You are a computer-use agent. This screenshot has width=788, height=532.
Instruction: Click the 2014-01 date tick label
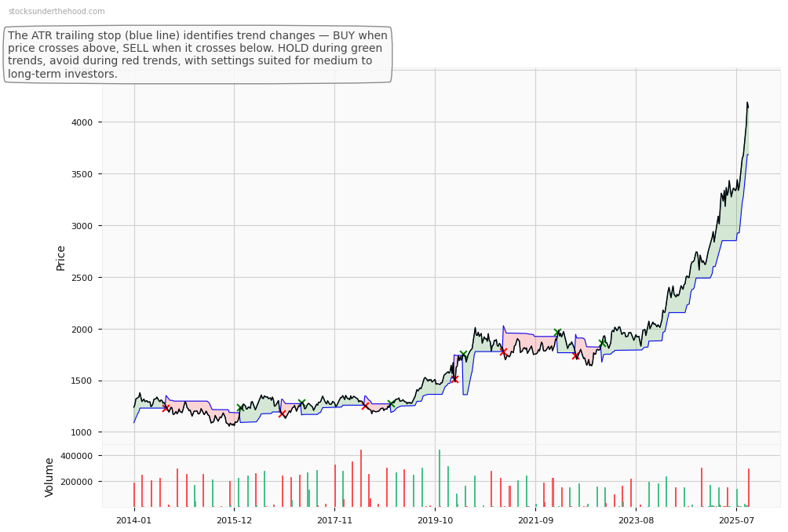point(134,520)
